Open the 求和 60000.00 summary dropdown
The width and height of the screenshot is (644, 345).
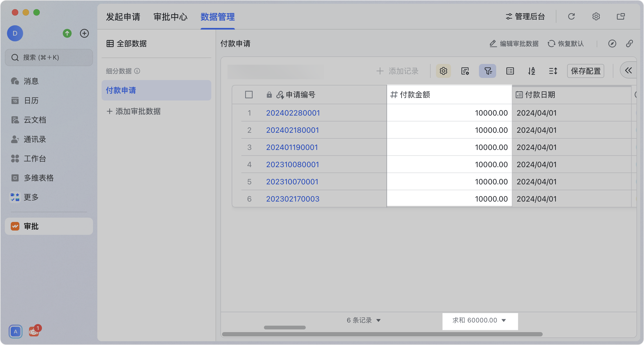click(480, 320)
